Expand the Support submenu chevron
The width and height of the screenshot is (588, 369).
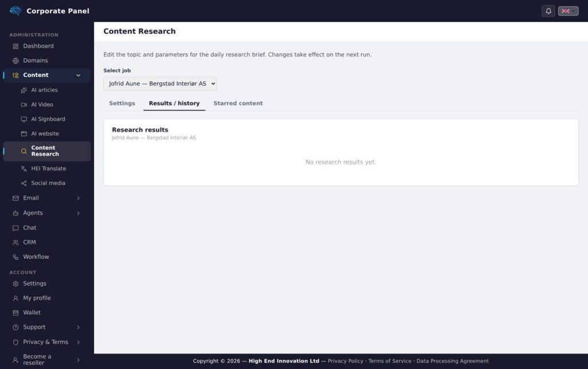(x=78, y=328)
